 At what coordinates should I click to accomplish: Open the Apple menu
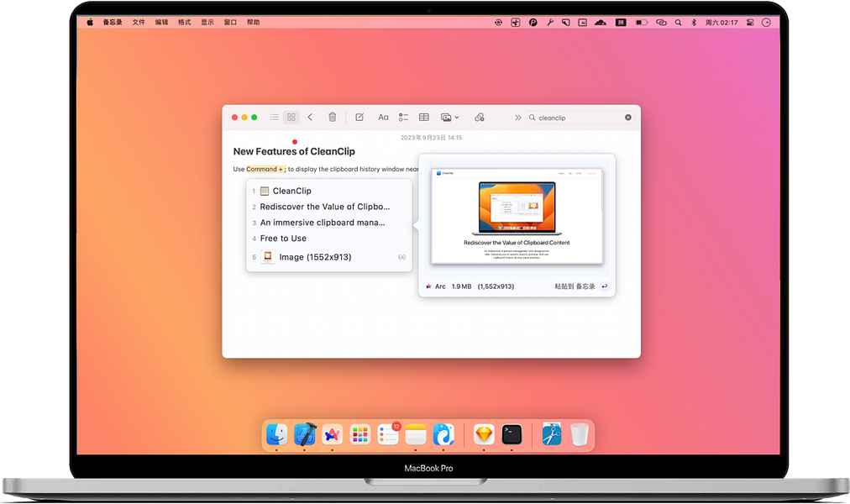tap(90, 22)
